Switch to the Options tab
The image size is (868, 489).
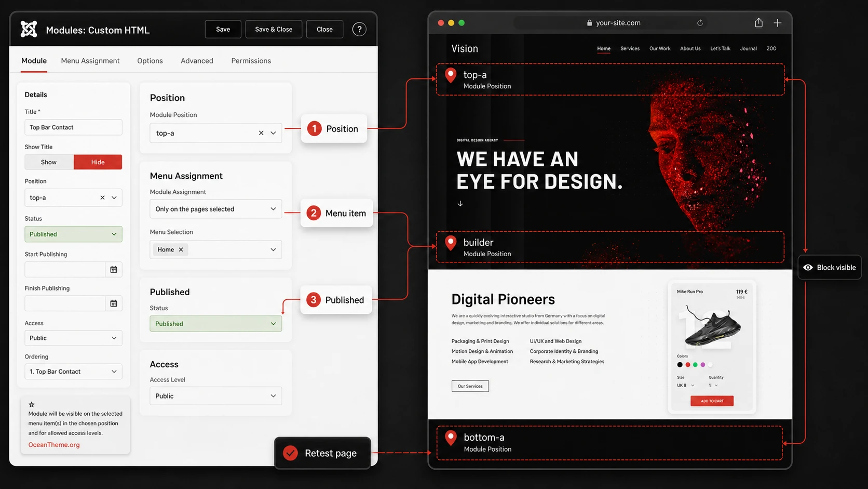pyautogui.click(x=150, y=61)
